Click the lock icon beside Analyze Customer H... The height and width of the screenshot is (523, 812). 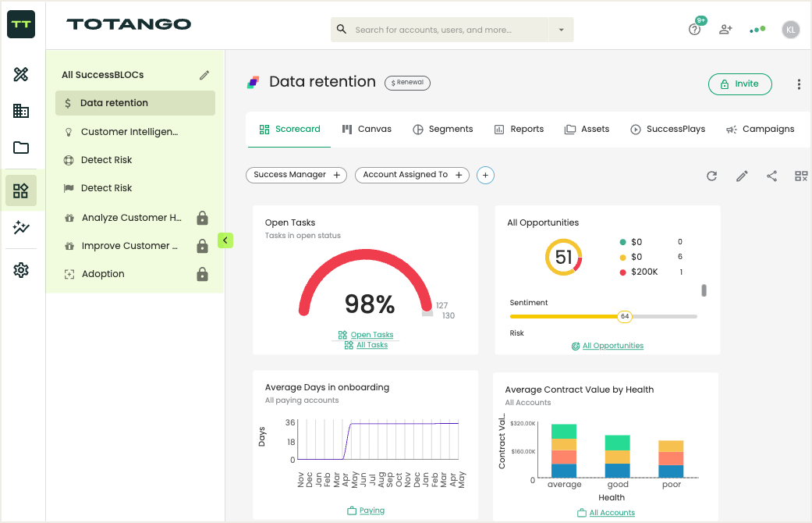point(203,218)
